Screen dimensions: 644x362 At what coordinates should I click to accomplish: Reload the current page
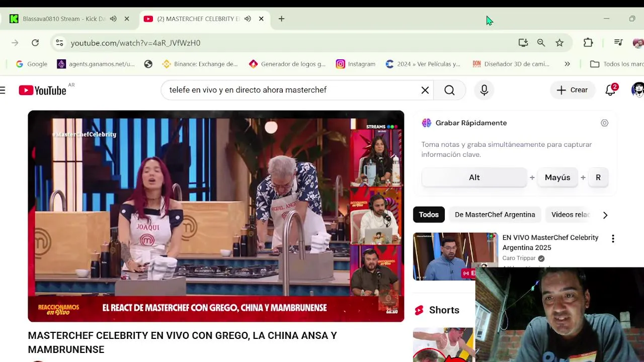(35, 43)
